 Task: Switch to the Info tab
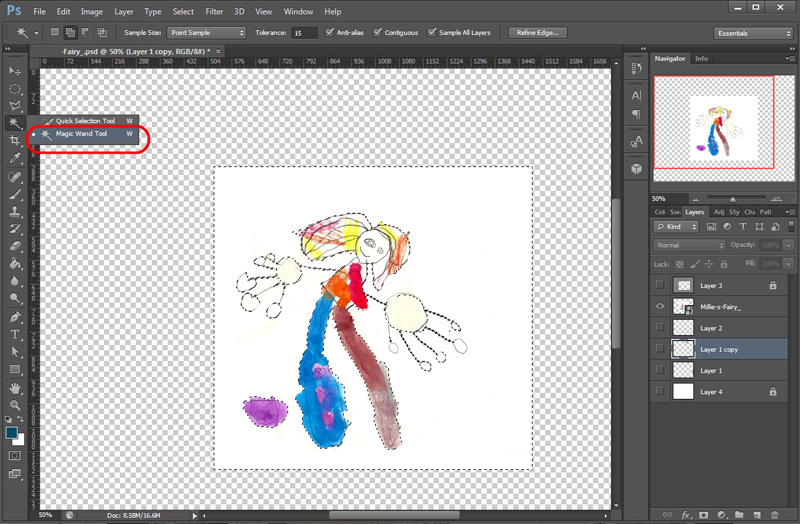tap(702, 59)
